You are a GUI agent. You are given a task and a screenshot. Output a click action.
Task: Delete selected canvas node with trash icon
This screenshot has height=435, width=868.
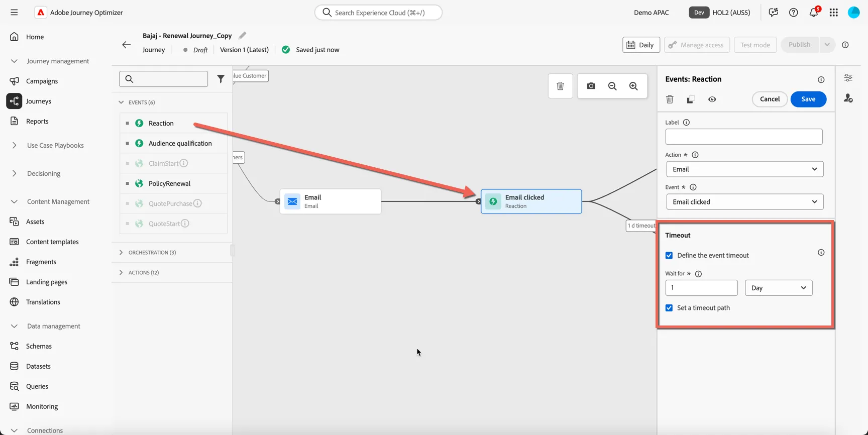click(x=560, y=86)
